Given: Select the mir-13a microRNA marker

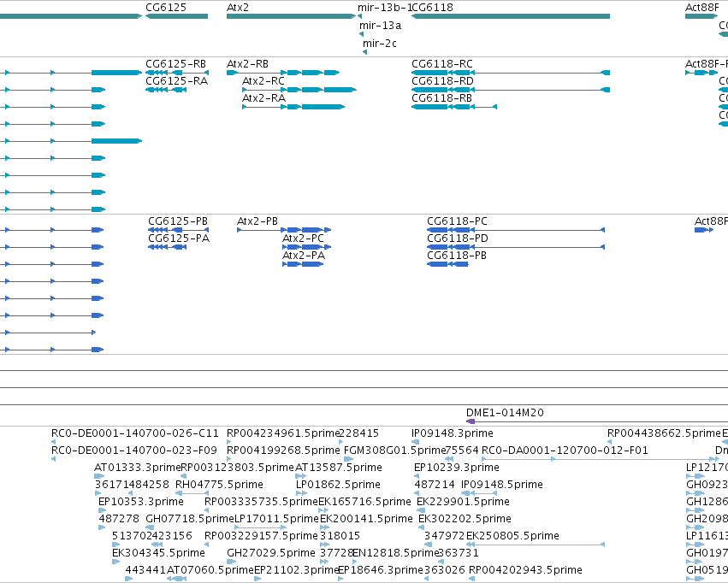Looking at the screenshot, I should click(361, 34).
